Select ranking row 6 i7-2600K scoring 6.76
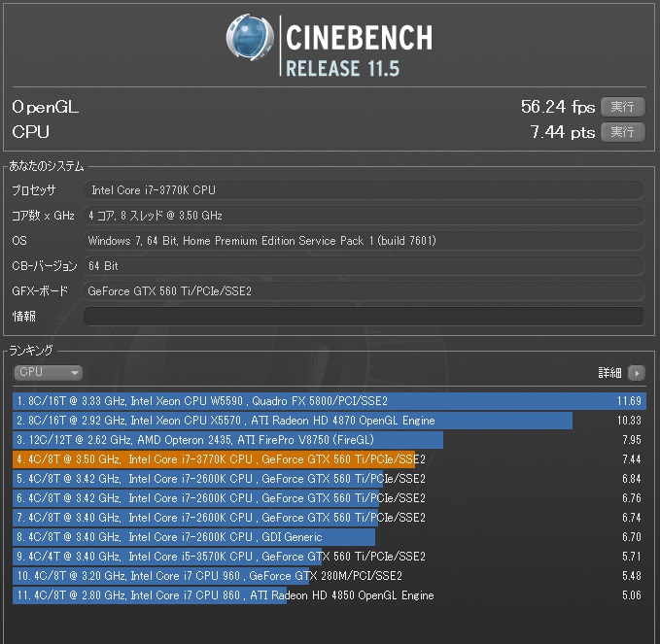The width and height of the screenshot is (660, 644). click(x=330, y=498)
